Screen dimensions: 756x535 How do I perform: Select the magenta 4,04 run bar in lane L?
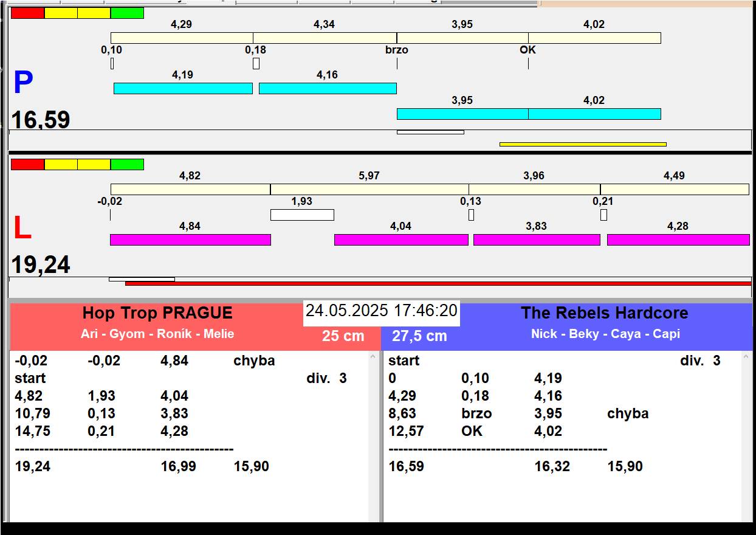click(x=401, y=240)
